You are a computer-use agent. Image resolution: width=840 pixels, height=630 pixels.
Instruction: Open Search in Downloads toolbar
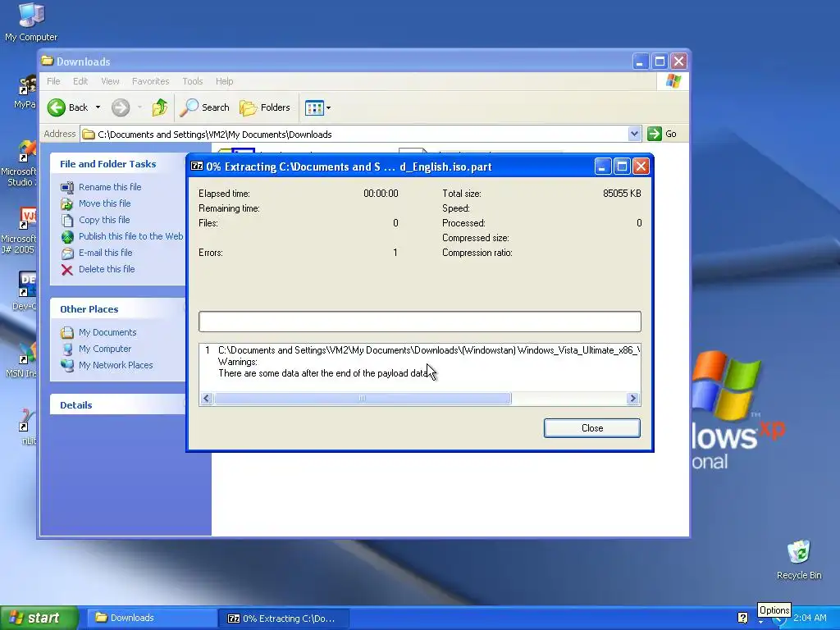coord(204,107)
